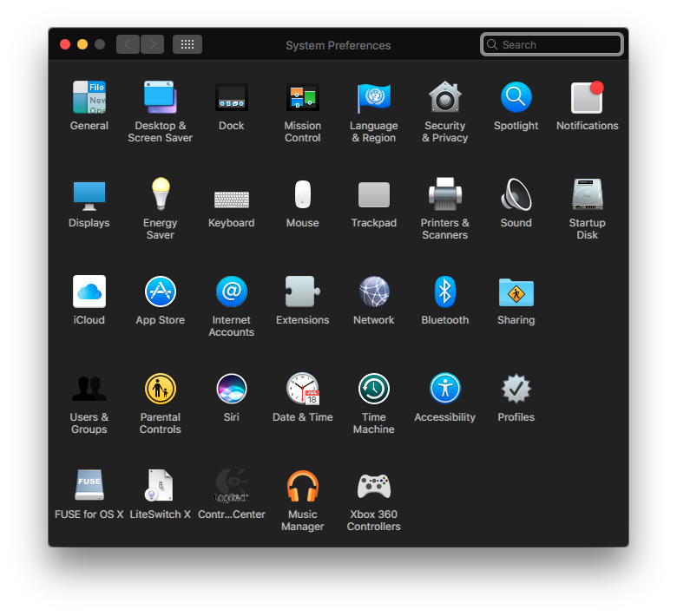Viewport: 677px width, 616px height.
Task: Minimize the System Preferences window
Action: pyautogui.click(x=82, y=44)
